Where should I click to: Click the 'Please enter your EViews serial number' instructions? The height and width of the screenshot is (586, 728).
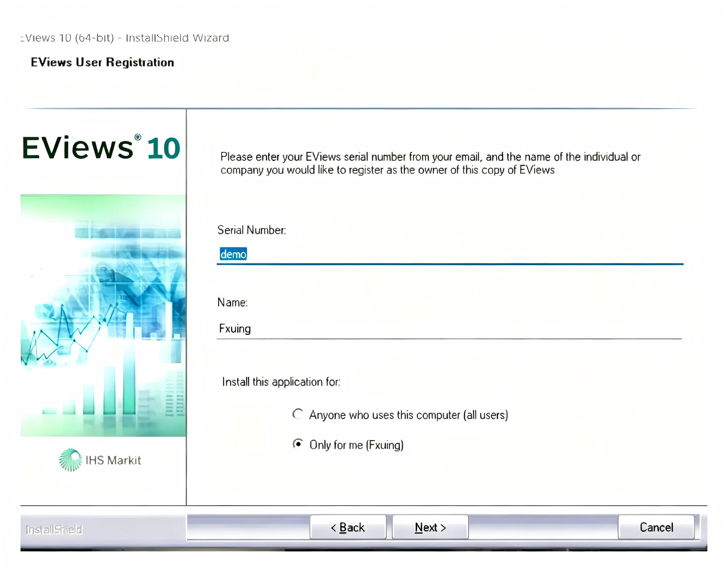click(x=430, y=163)
